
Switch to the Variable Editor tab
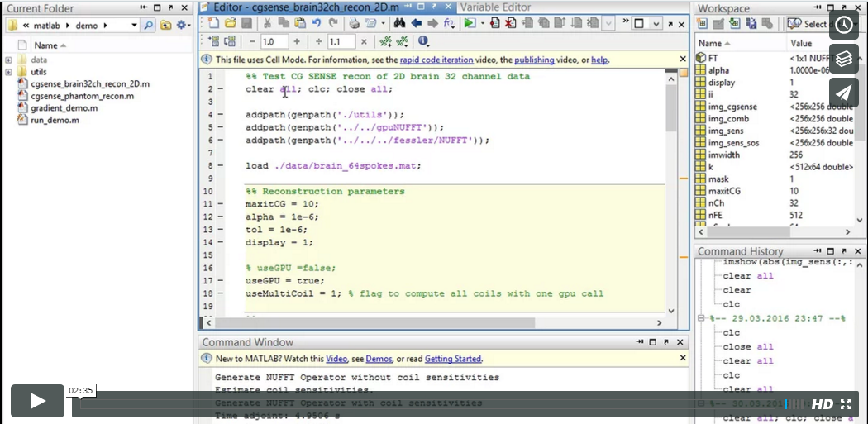coord(495,7)
